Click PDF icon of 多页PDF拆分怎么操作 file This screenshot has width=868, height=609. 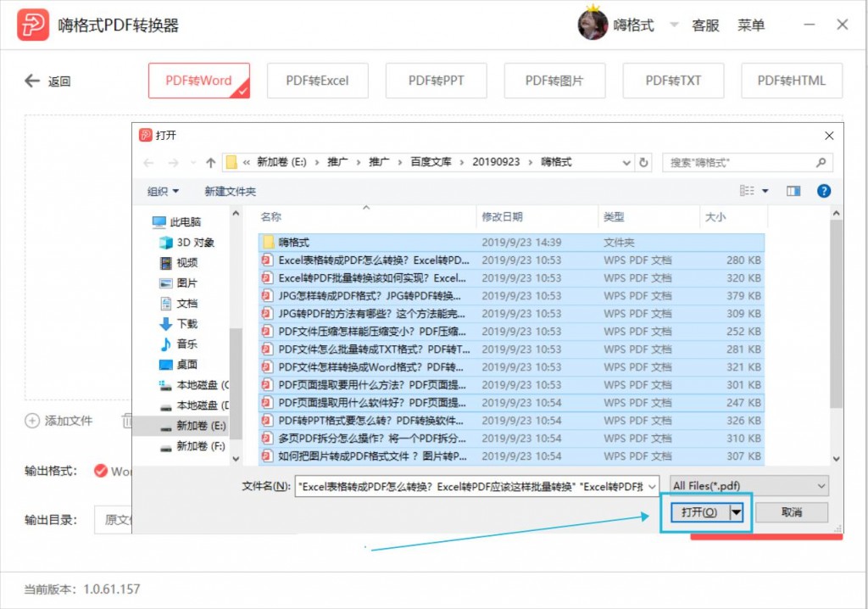click(267, 439)
